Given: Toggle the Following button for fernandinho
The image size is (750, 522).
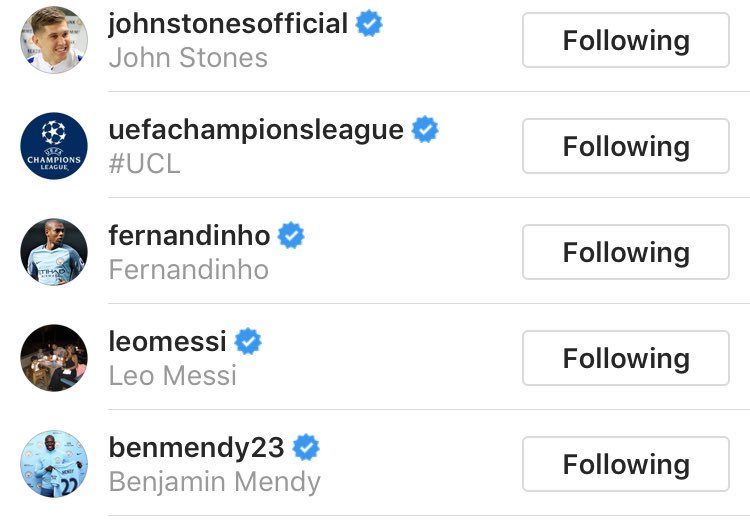Looking at the screenshot, I should click(x=626, y=253).
